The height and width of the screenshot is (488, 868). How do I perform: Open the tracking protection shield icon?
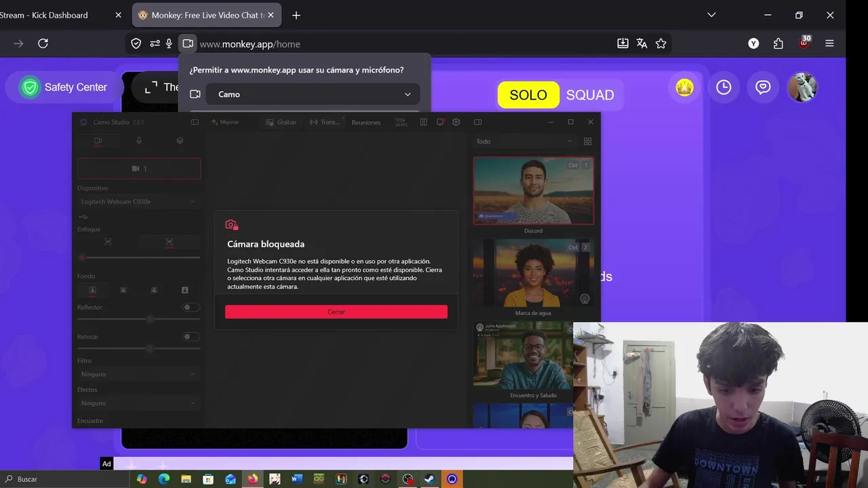[136, 43]
